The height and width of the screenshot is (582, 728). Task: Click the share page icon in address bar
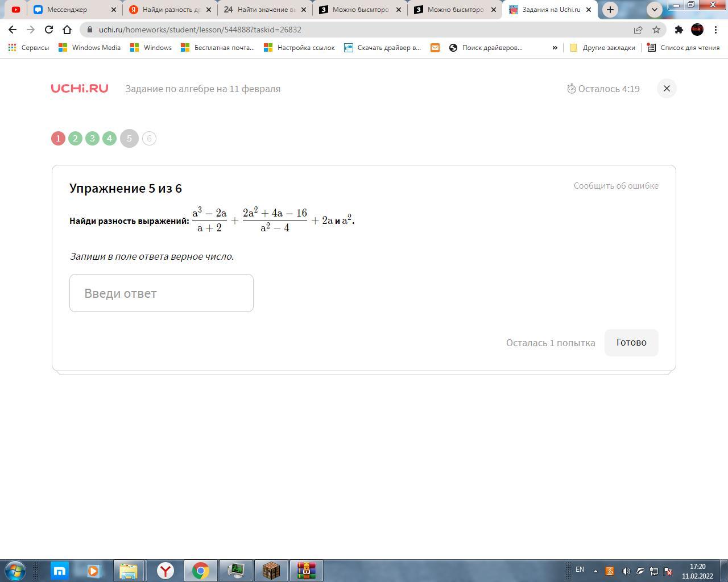click(x=638, y=30)
